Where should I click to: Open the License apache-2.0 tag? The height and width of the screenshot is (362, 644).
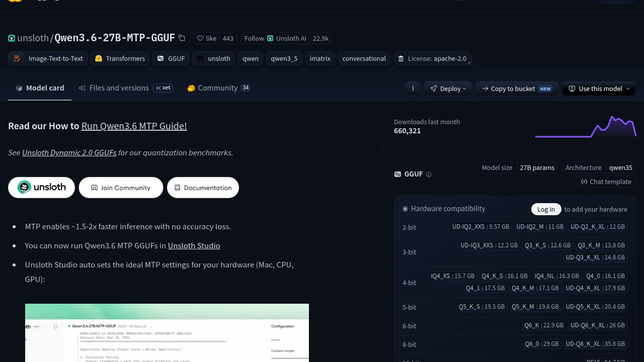pyautogui.click(x=432, y=58)
